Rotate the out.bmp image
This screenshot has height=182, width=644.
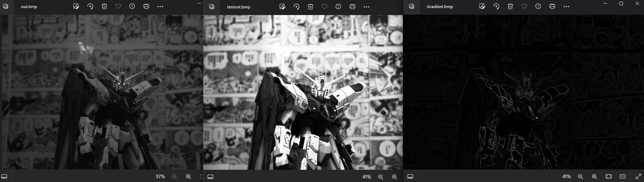[x=90, y=6]
